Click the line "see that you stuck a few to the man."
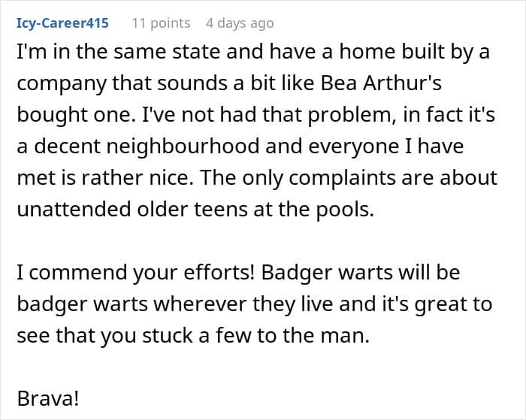The width and height of the screenshot is (526, 420). (193, 335)
